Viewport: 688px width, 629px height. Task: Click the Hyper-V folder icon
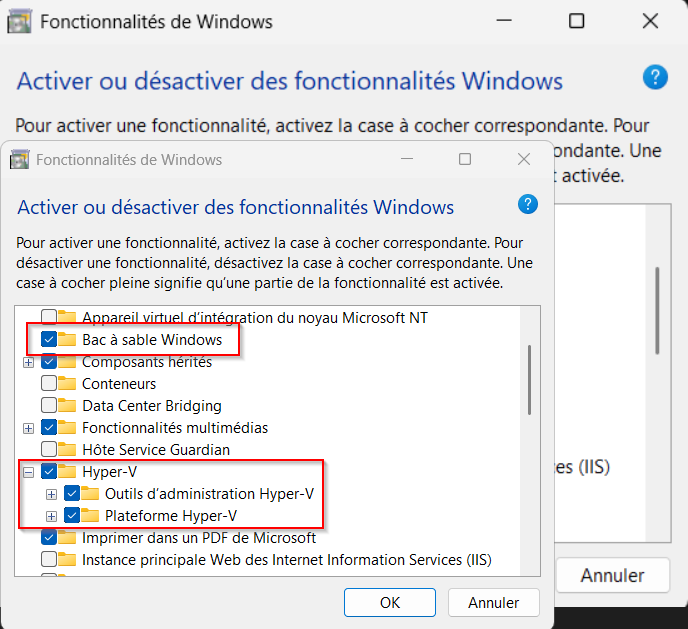67,472
